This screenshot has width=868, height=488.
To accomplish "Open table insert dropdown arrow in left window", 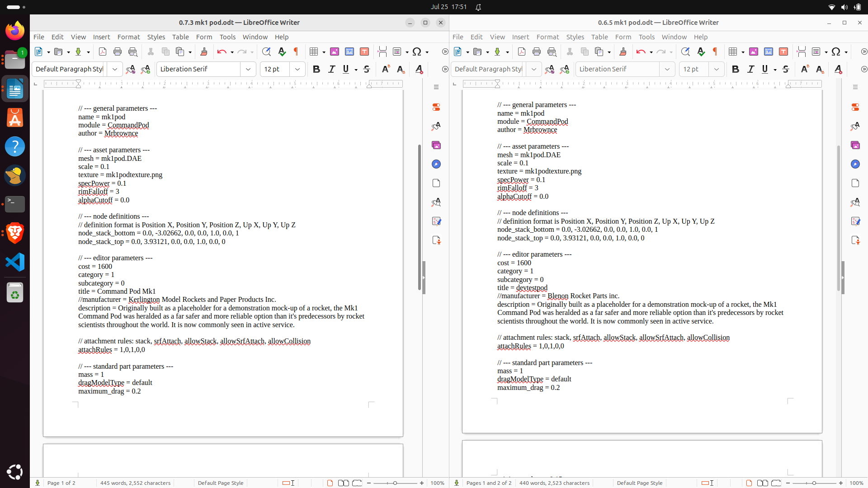I will (324, 52).
